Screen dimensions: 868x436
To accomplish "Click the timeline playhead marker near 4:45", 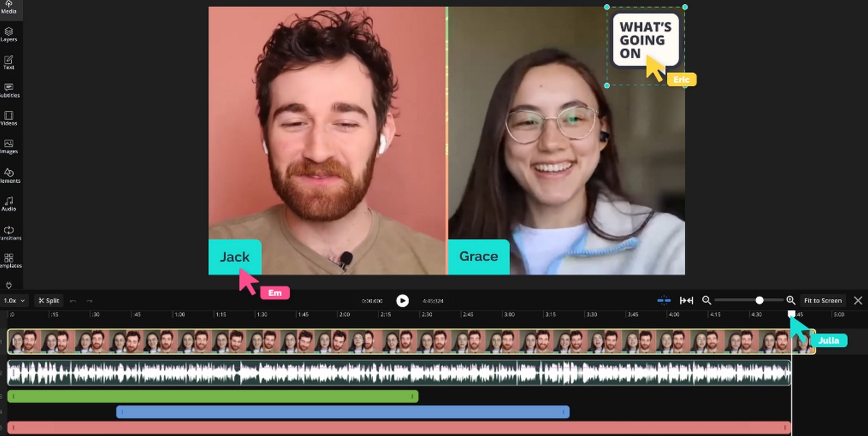I will click(x=792, y=314).
